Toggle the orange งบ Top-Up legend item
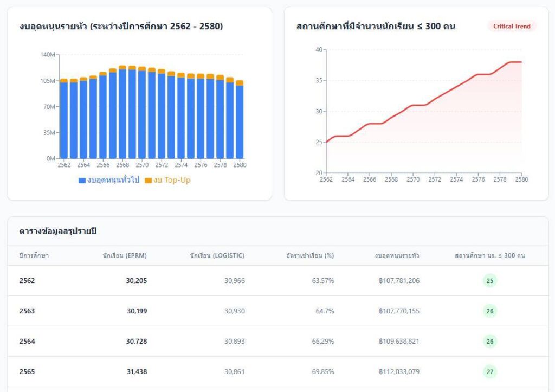 pos(167,180)
